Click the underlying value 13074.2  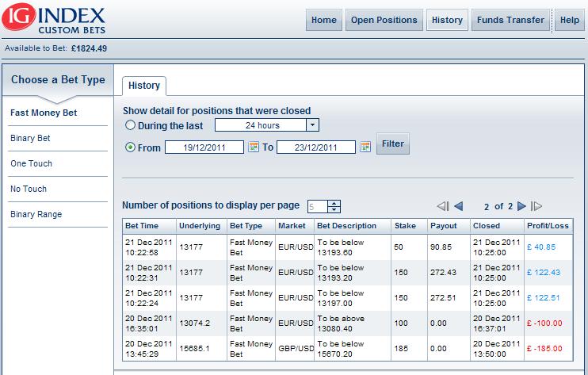click(195, 323)
